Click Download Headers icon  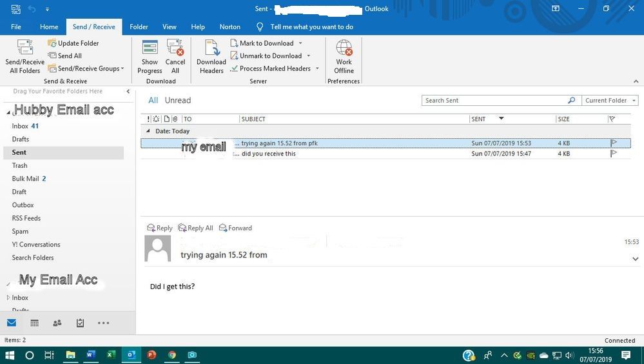pyautogui.click(x=211, y=56)
